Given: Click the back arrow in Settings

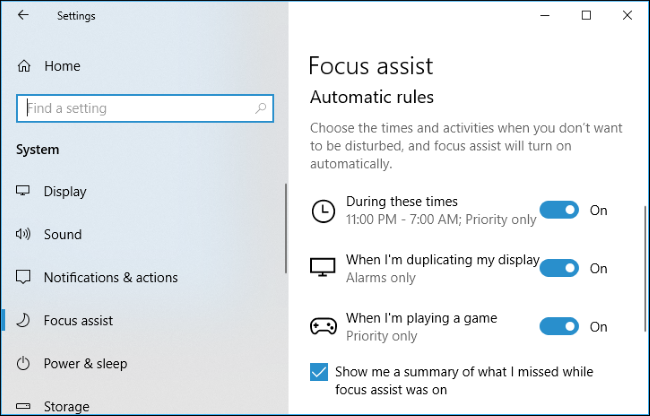Looking at the screenshot, I should (x=23, y=15).
